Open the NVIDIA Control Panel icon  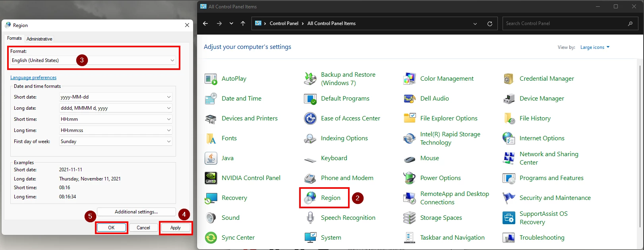click(211, 178)
